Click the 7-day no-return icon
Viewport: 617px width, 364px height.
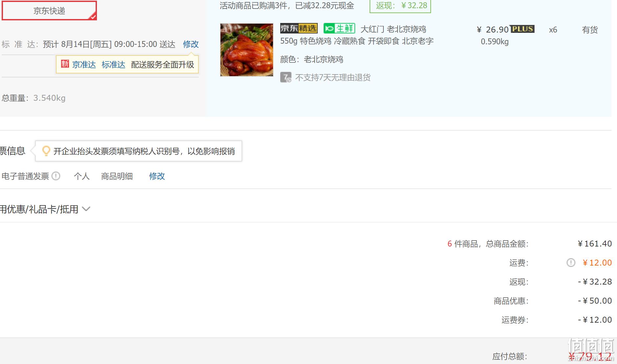click(x=286, y=77)
